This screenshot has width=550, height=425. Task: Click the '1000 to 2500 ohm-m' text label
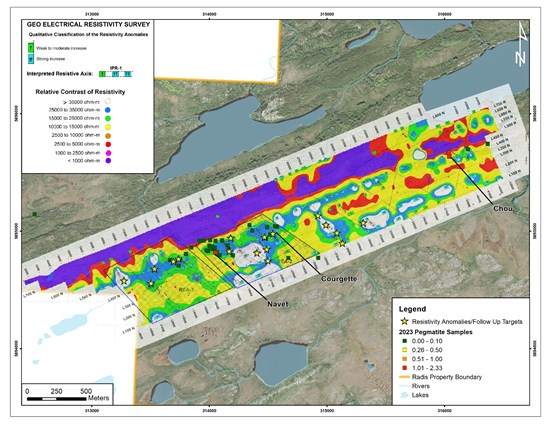[77, 153]
